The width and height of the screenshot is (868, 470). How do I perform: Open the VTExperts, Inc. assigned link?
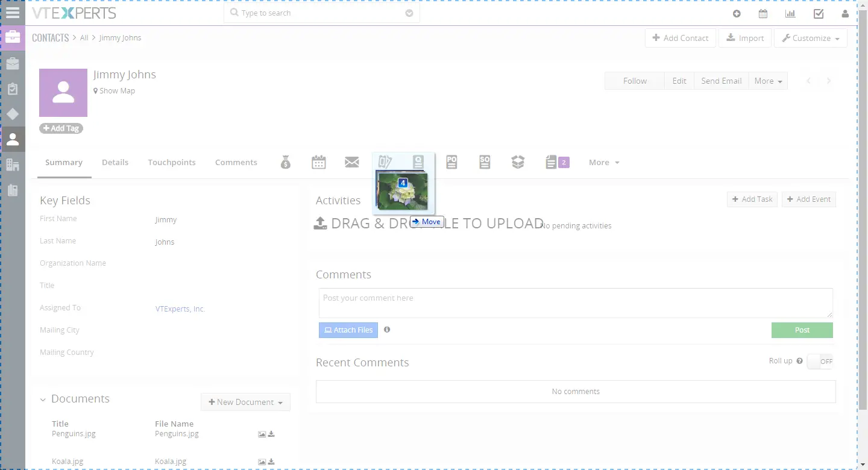pyautogui.click(x=180, y=309)
